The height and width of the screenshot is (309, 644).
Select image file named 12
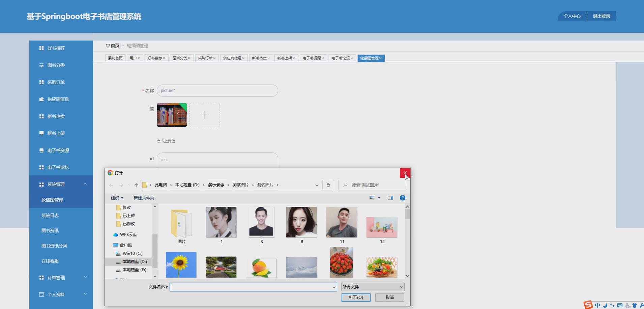pos(382,230)
